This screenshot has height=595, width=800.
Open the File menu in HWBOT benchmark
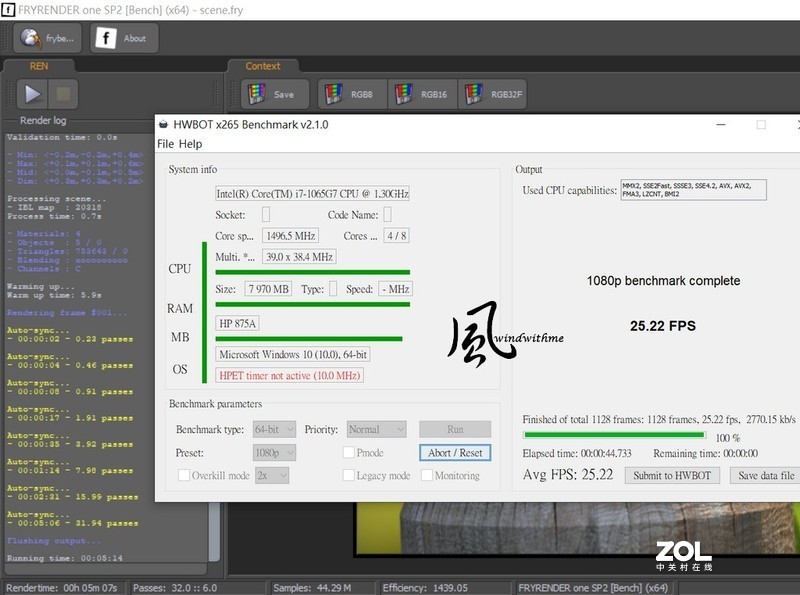pyautogui.click(x=168, y=144)
